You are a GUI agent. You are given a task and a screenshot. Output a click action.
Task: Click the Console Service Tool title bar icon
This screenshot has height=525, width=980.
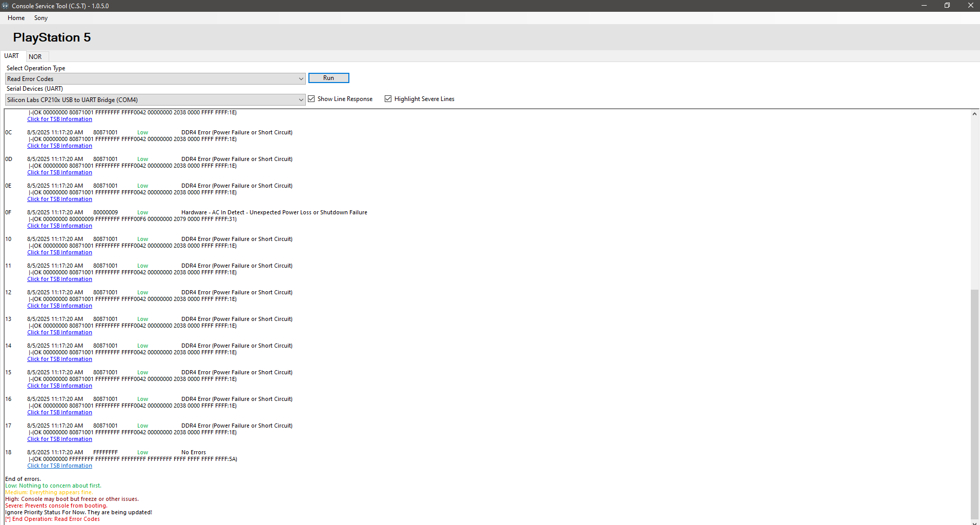pyautogui.click(x=6, y=6)
